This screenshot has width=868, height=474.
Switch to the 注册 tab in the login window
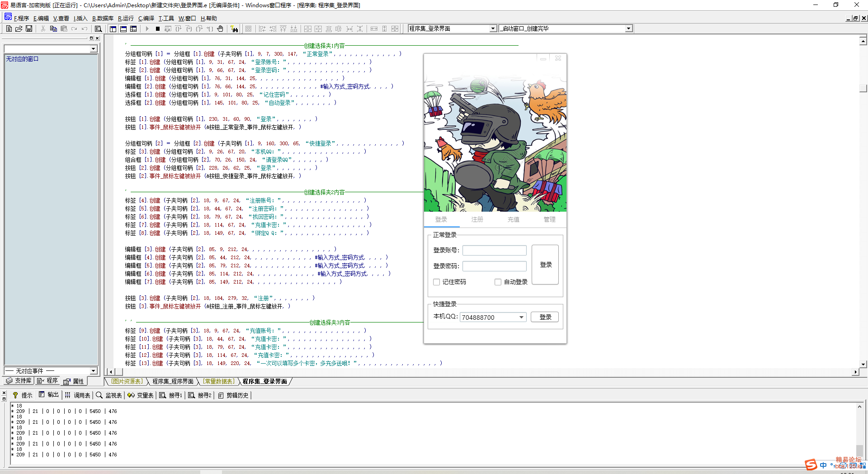(477, 219)
